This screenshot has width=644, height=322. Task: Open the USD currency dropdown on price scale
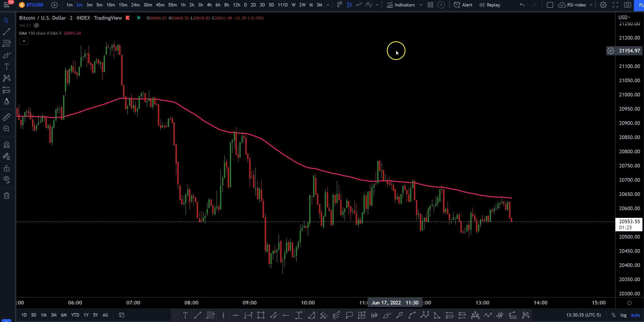click(624, 17)
